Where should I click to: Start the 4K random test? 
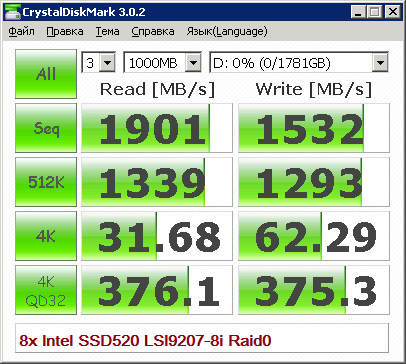[46, 236]
